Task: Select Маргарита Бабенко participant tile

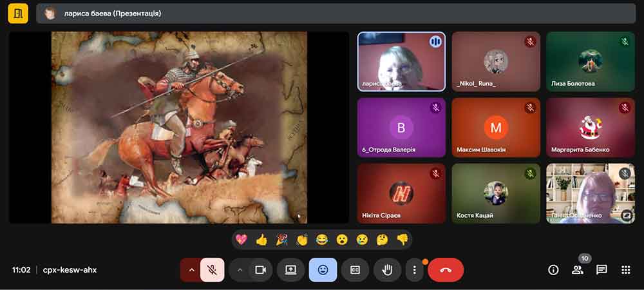Action: click(591, 128)
